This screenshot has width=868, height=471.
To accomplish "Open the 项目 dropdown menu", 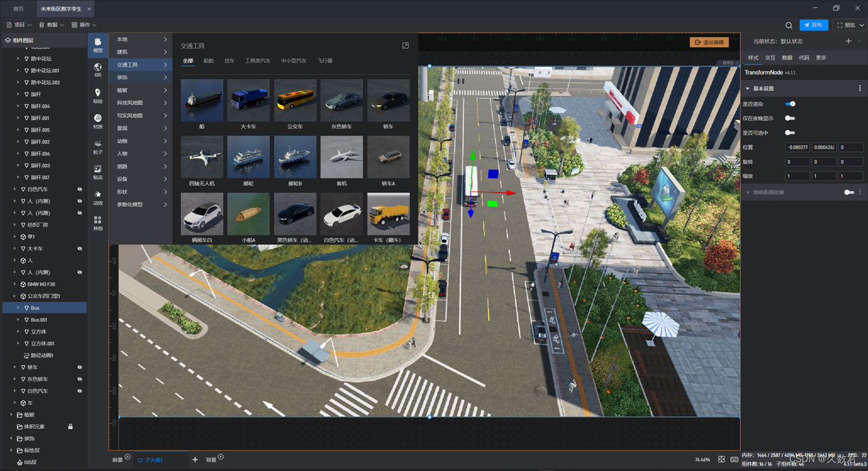I will (20, 25).
